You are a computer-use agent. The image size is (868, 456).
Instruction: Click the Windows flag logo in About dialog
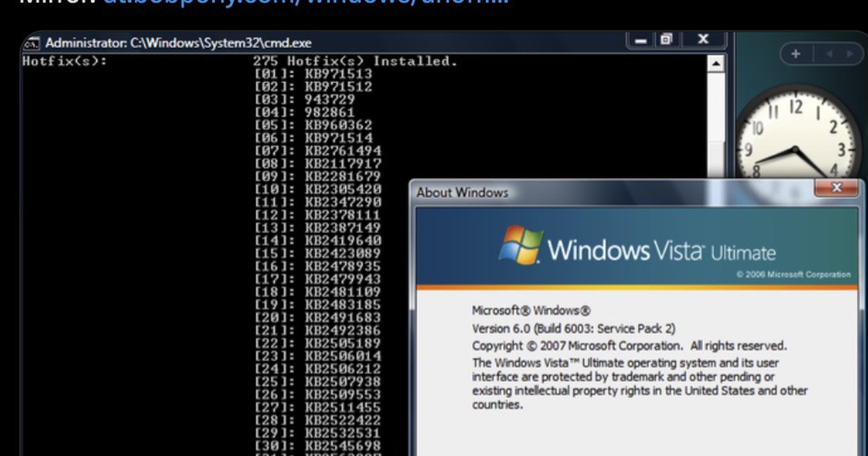coord(521,245)
